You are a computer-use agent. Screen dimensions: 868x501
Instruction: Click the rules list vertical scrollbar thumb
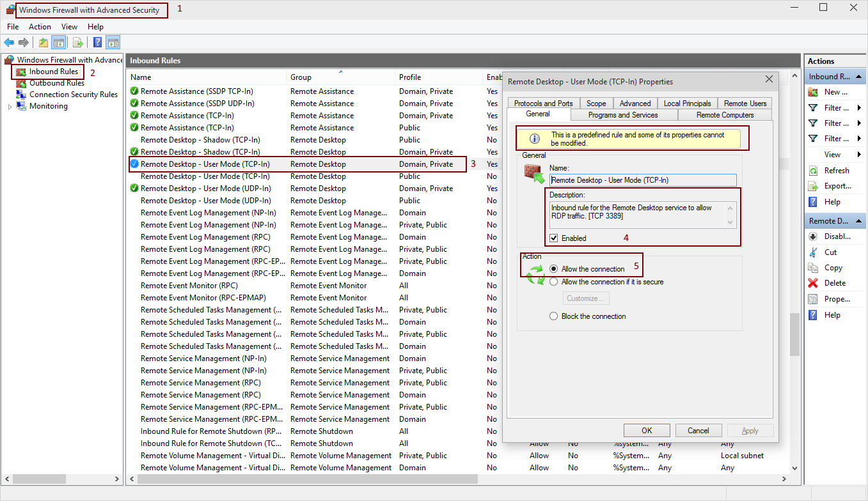pos(794,334)
